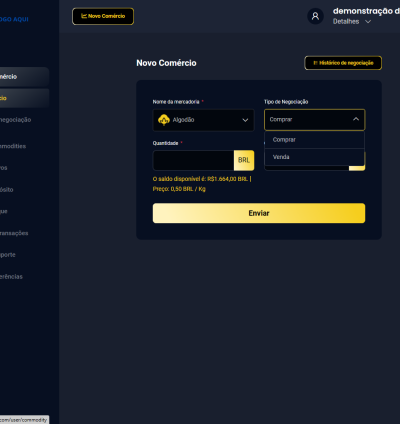
Task: Expand the Detalhes account dropdown
Action: pos(352,21)
